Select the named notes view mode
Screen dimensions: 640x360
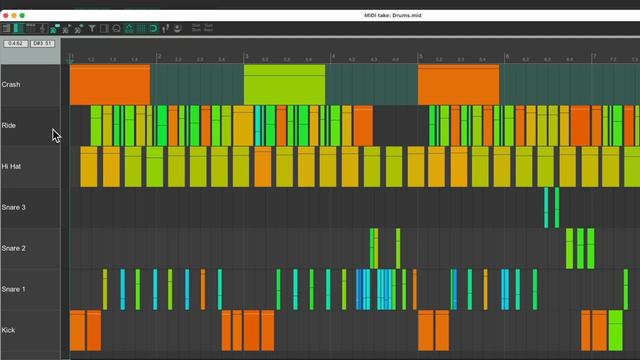click(18, 28)
